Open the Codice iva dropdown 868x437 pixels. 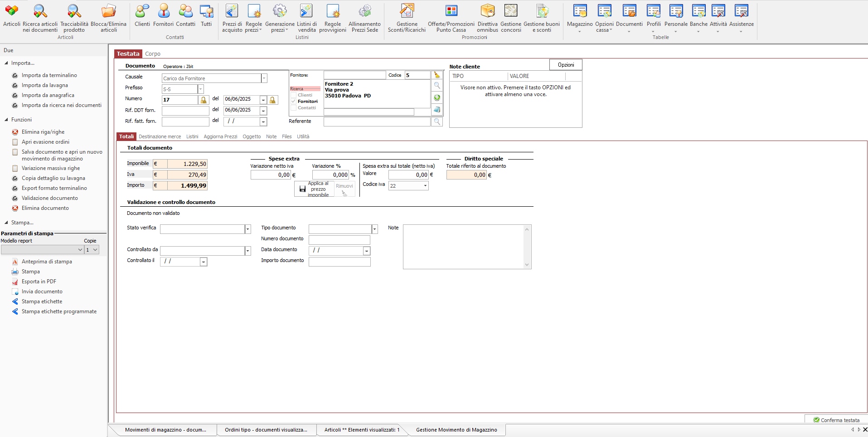(x=425, y=185)
